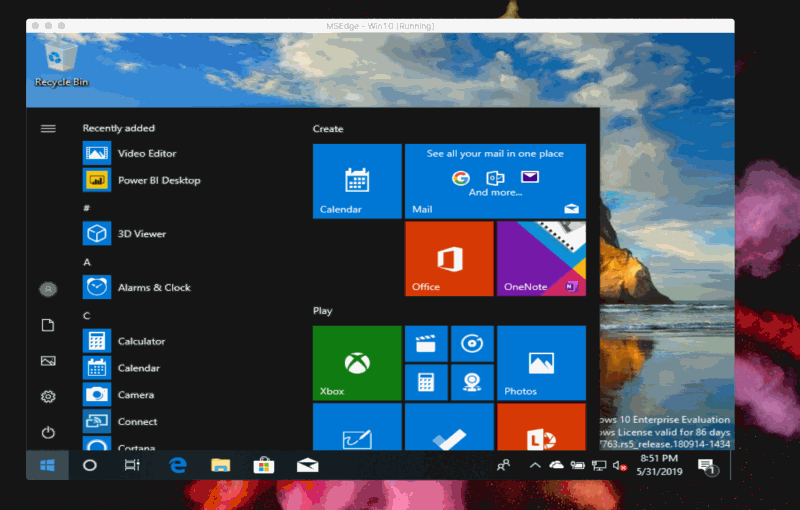Open Settings gear in Start sidebar
The width and height of the screenshot is (800, 510).
coord(48,397)
